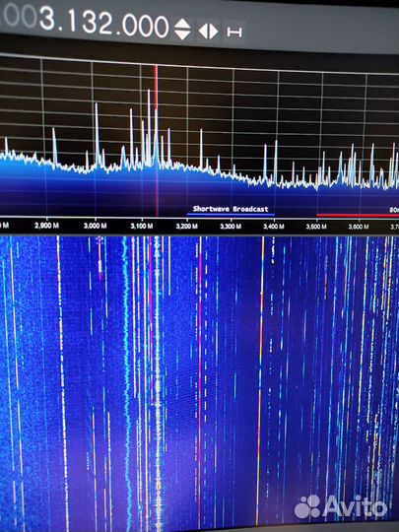The width and height of the screenshot is (399, 532).
Task: Click the 3,300 M frequency axis label
Action: 231,226
